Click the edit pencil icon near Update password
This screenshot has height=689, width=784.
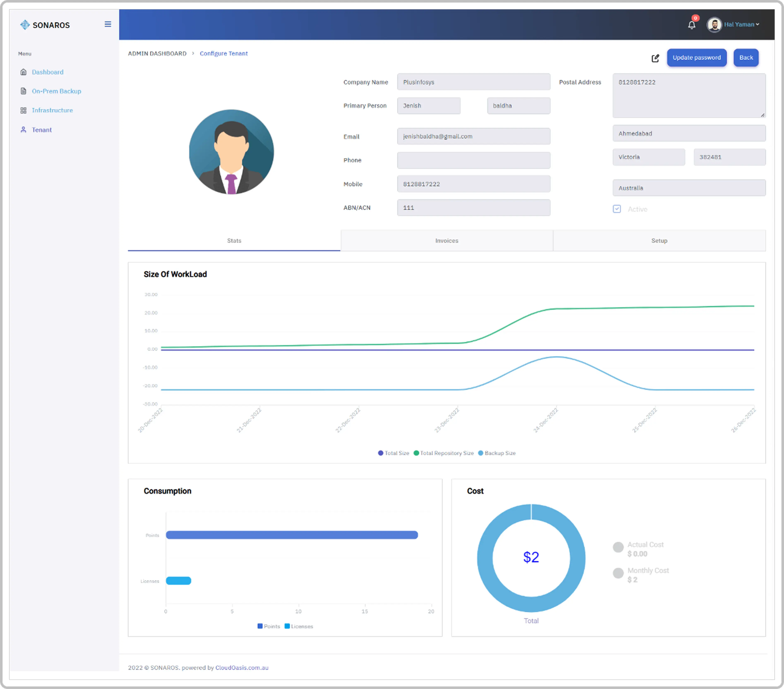(x=656, y=58)
